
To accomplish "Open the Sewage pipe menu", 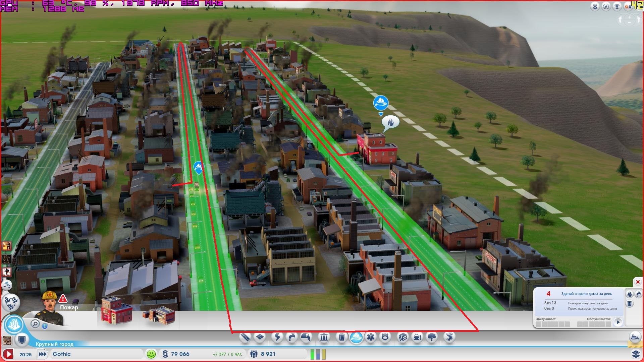I will [306, 337].
